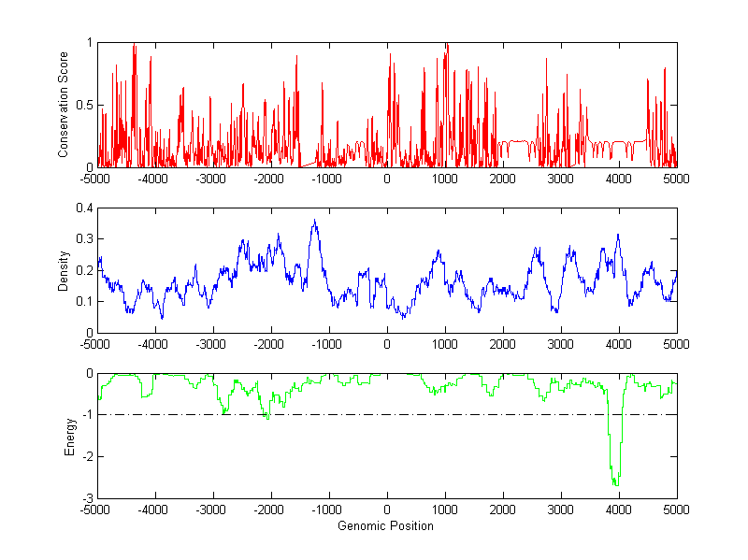The width and height of the screenshot is (748, 560).
Task: Click the green energy dip near position -2800
Action: pyautogui.click(x=223, y=411)
